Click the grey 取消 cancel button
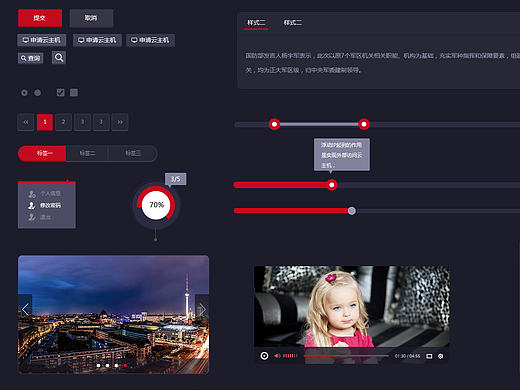This screenshot has height=390, width=520. [x=91, y=18]
